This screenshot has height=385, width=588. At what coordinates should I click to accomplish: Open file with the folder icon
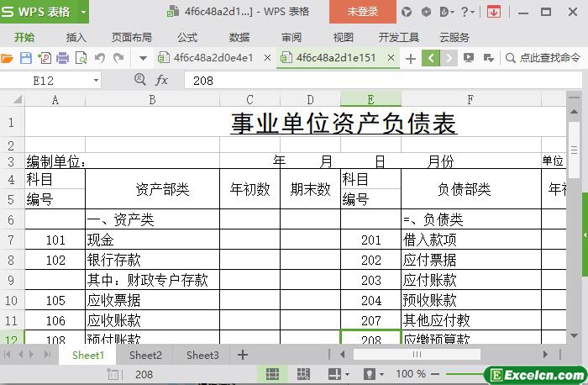pos(7,58)
